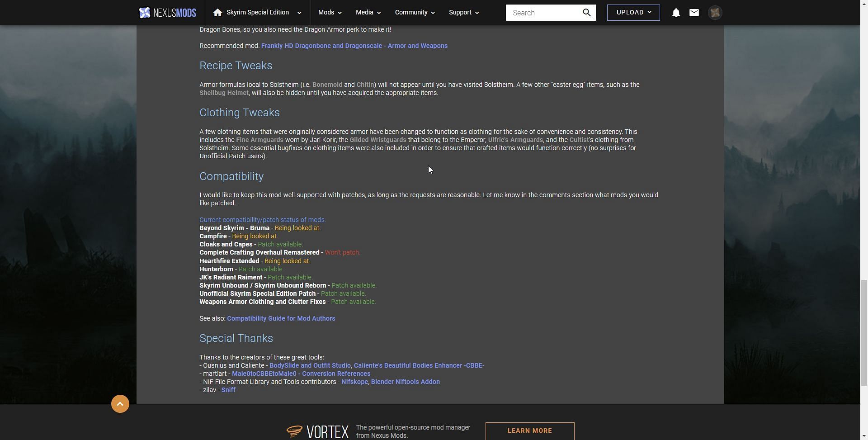868x440 pixels.
Task: Click the 'Campfire' entry
Action: (x=213, y=236)
